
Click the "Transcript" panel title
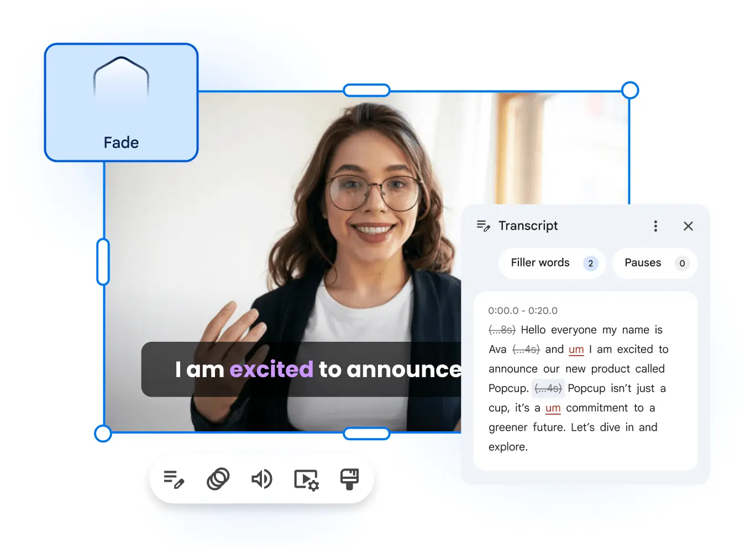[x=528, y=226]
